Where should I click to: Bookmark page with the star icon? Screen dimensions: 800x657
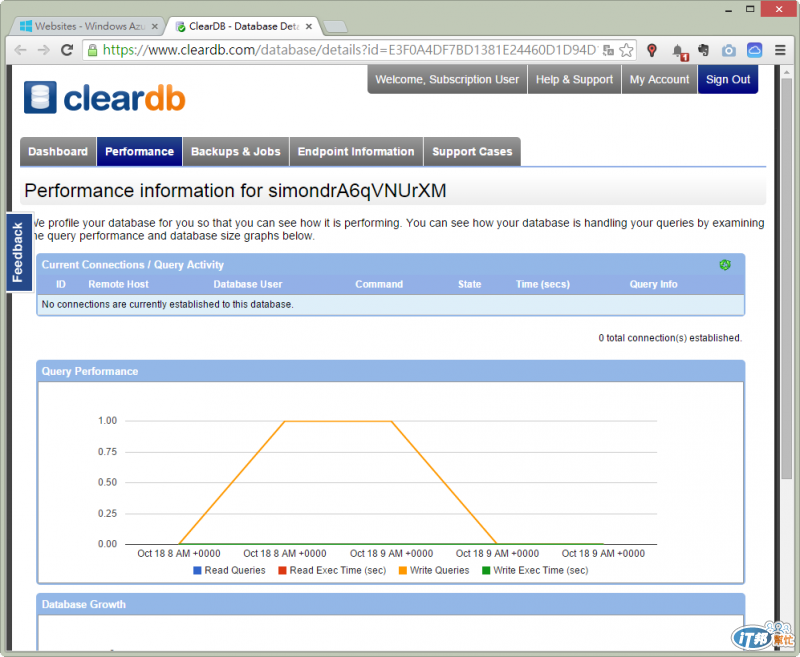[626, 50]
